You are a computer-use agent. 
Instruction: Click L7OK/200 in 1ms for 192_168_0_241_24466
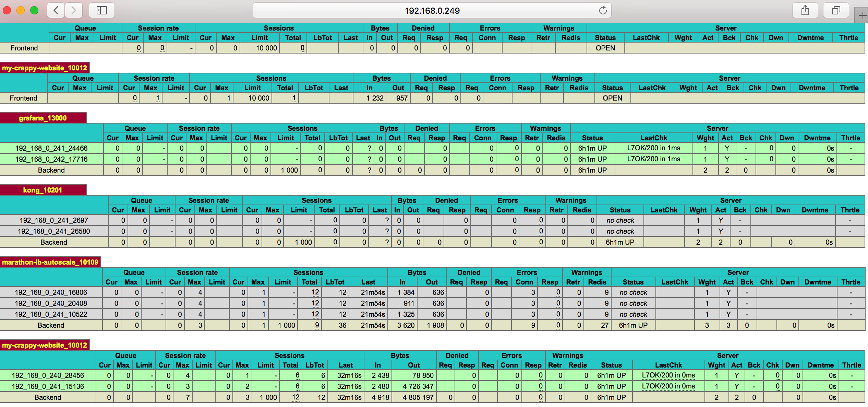653,148
